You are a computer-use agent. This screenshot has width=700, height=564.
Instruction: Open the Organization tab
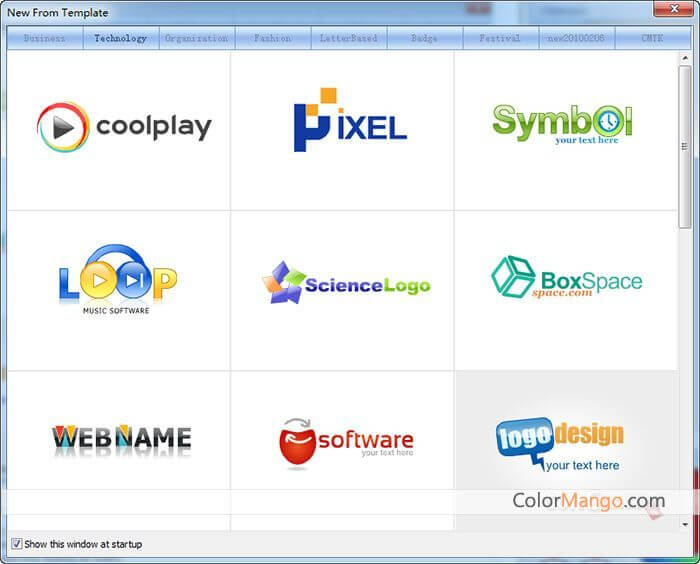pos(196,38)
